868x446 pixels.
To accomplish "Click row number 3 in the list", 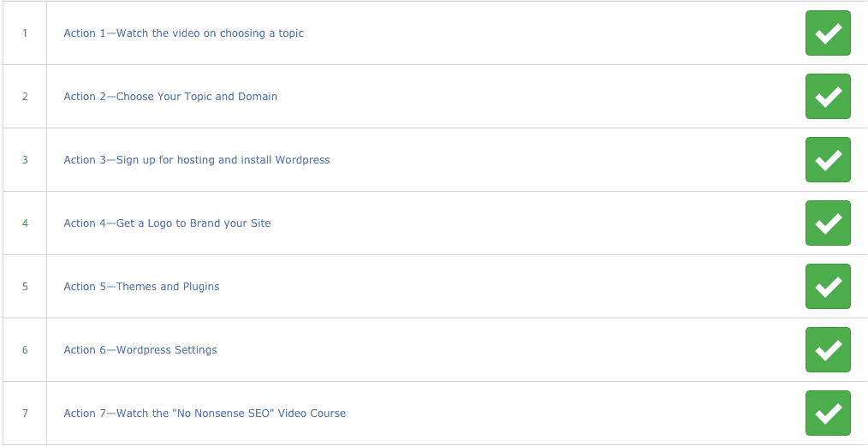I will coord(25,160).
